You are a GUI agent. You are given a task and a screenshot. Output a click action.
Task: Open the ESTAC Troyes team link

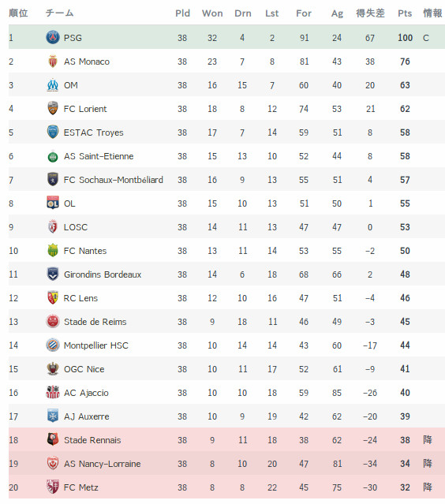point(94,133)
